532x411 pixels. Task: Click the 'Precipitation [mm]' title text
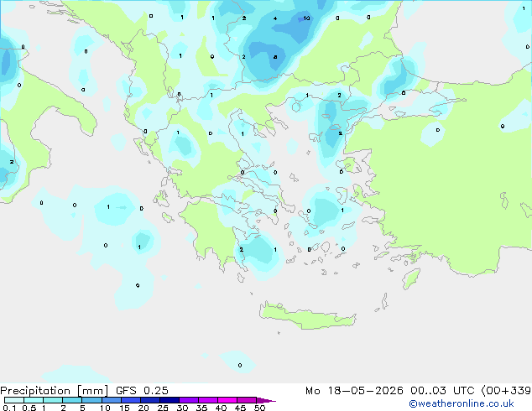coord(55,391)
